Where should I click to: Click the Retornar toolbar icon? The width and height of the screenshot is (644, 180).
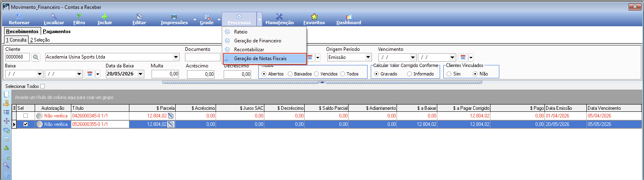19,19
